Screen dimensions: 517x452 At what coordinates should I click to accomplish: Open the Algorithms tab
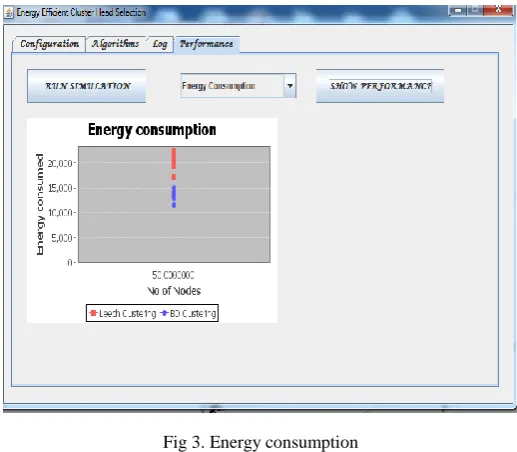click(x=115, y=44)
